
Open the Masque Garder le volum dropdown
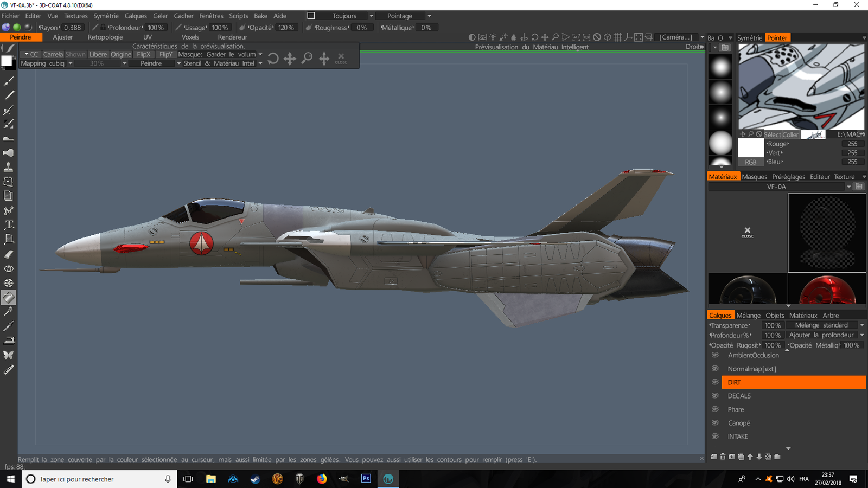220,54
